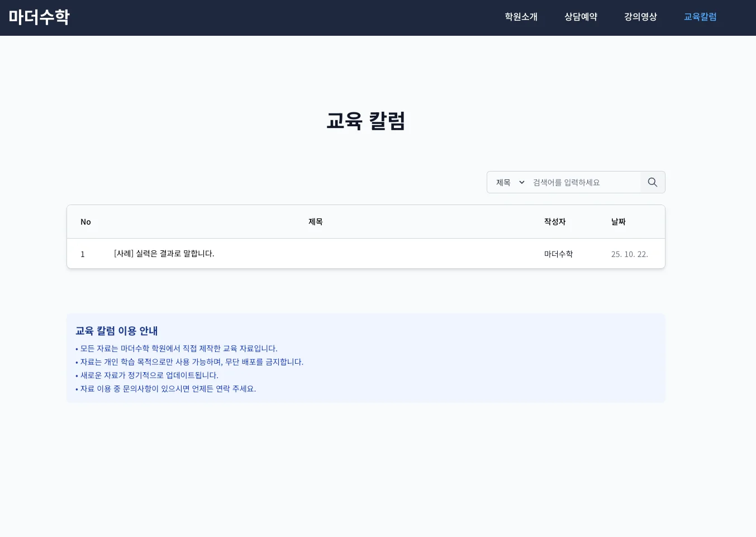Image resolution: width=756 pixels, height=537 pixels.
Task: Open the post titled [사례] 실력은 결과로 말합니다.
Action: [x=164, y=253]
